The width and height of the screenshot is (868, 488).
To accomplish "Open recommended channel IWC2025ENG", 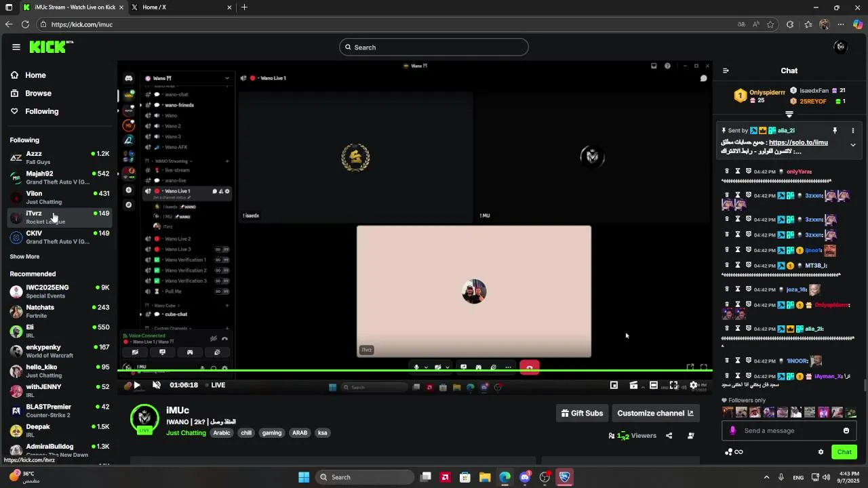I will (60, 291).
